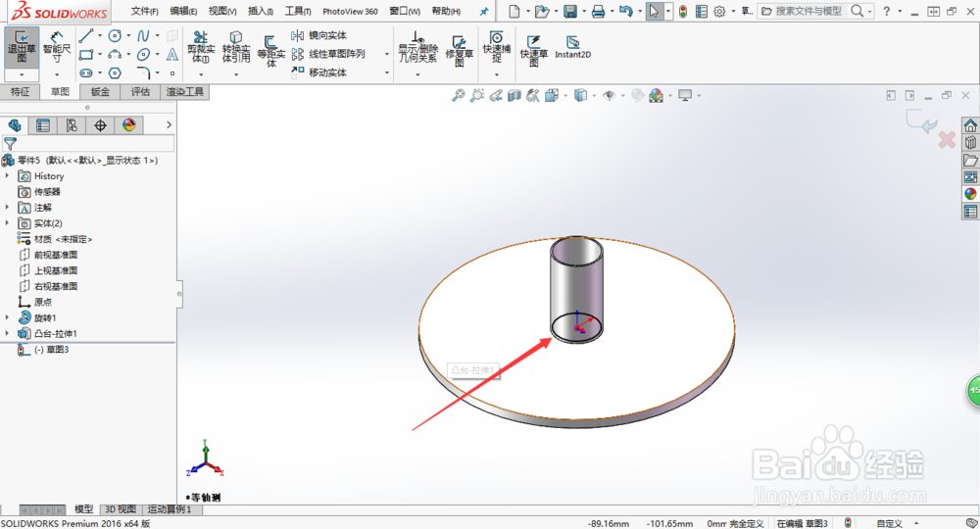This screenshot has height=529, width=980.
Task: Click the Repair Sketch (修复草图) tool
Action: [x=459, y=51]
